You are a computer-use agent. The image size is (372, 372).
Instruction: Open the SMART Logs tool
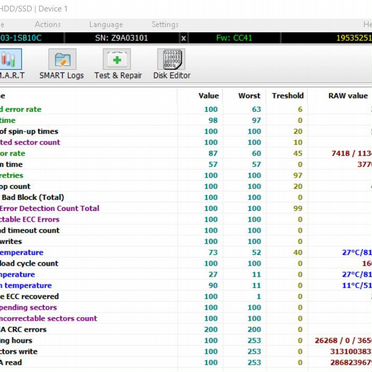tap(62, 64)
